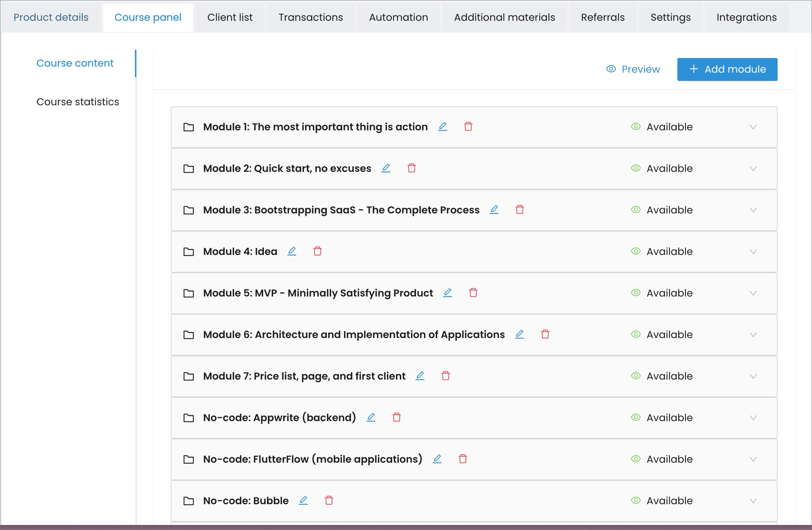Click the edit pencil for Module 1

tap(443, 127)
